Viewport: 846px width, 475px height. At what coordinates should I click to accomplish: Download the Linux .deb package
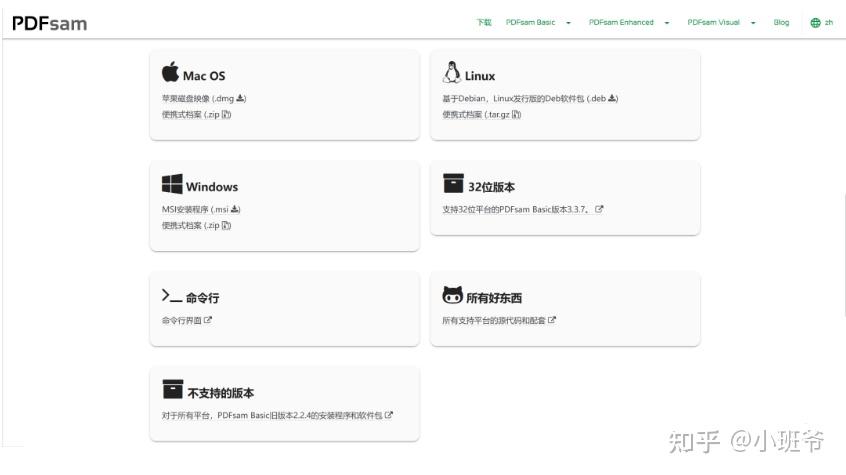coord(530,98)
